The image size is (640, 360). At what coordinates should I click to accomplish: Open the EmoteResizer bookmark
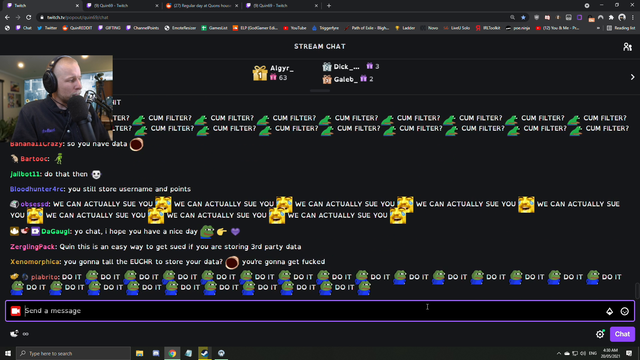(x=180, y=28)
